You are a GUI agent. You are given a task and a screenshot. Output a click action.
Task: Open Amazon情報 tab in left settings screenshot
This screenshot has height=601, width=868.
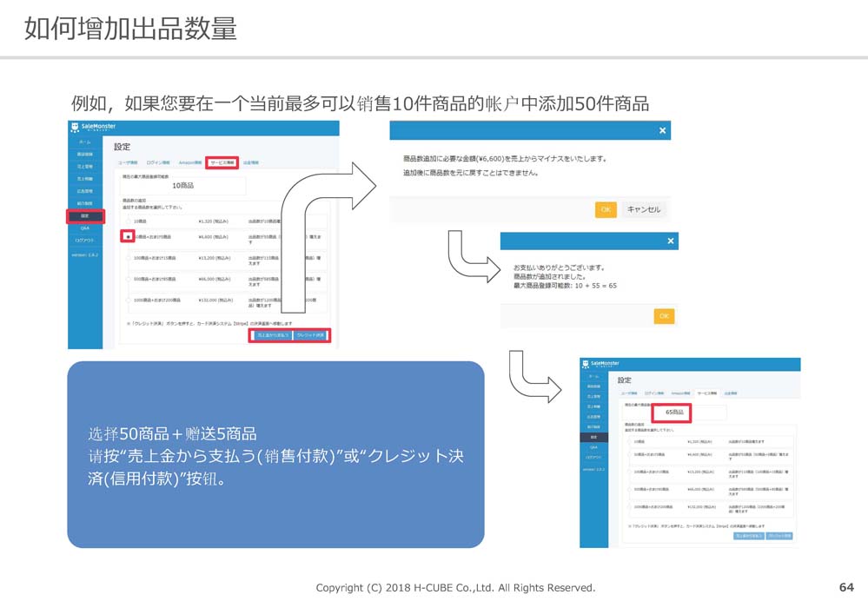190,162
